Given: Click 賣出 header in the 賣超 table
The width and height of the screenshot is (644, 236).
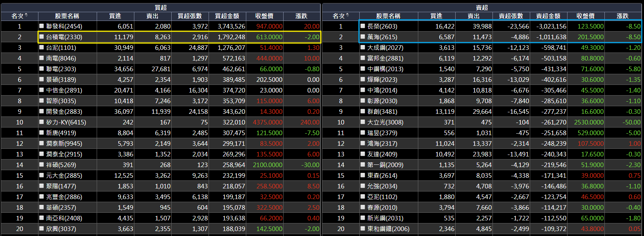Looking at the screenshot, I should pyautogui.click(x=474, y=16).
